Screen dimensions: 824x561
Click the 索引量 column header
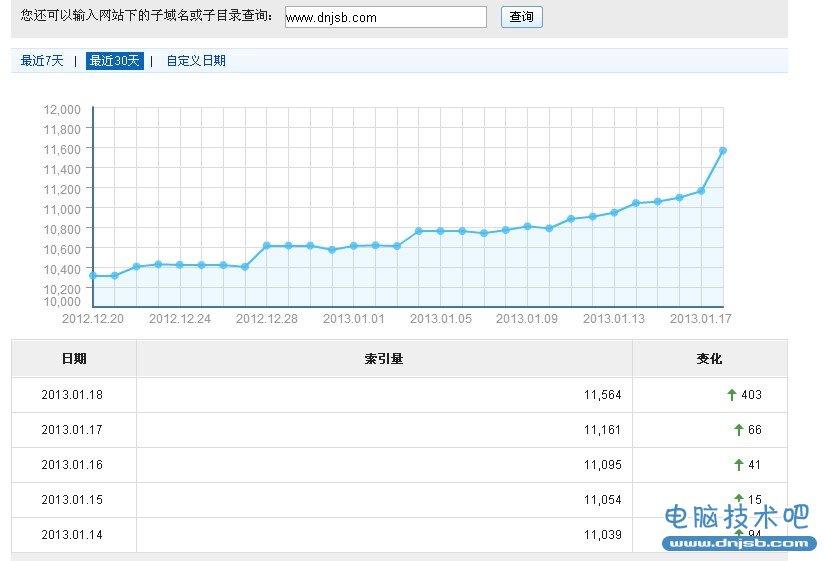point(384,358)
